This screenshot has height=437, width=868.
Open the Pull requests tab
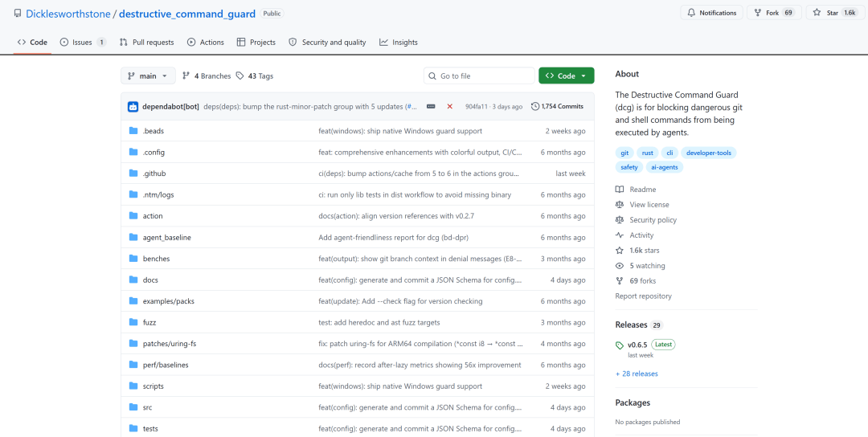pos(147,42)
